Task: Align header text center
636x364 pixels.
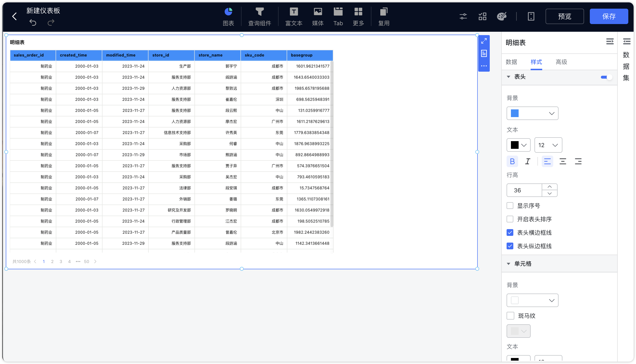Action: pos(563,162)
